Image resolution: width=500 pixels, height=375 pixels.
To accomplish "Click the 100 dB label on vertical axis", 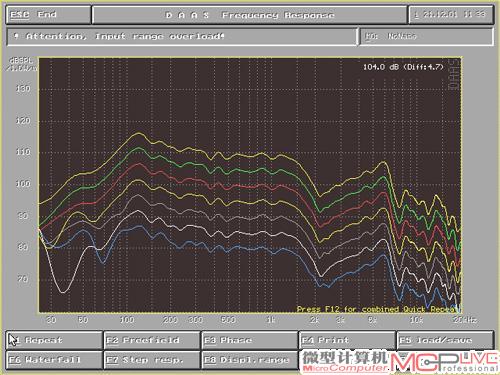I will [23, 184].
